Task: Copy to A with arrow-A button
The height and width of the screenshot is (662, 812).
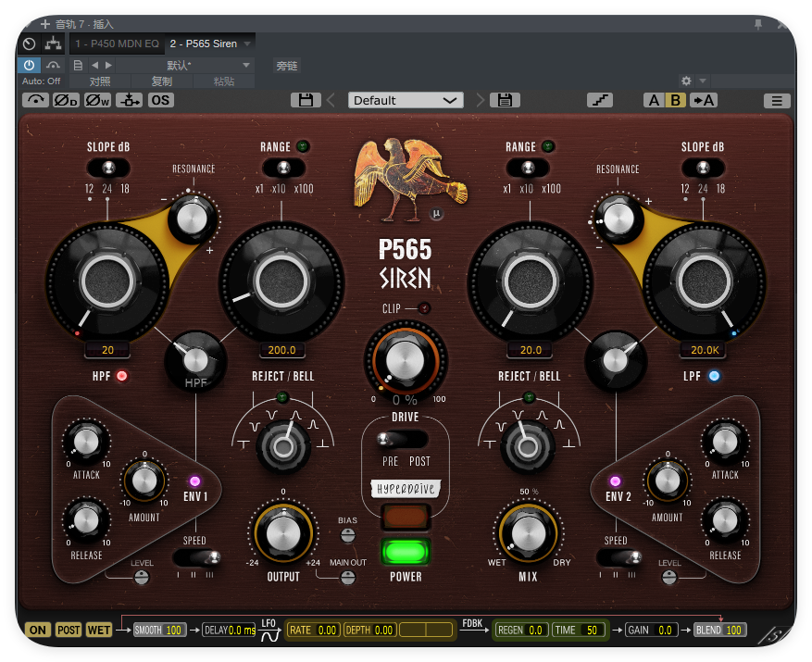Action: coord(704,100)
